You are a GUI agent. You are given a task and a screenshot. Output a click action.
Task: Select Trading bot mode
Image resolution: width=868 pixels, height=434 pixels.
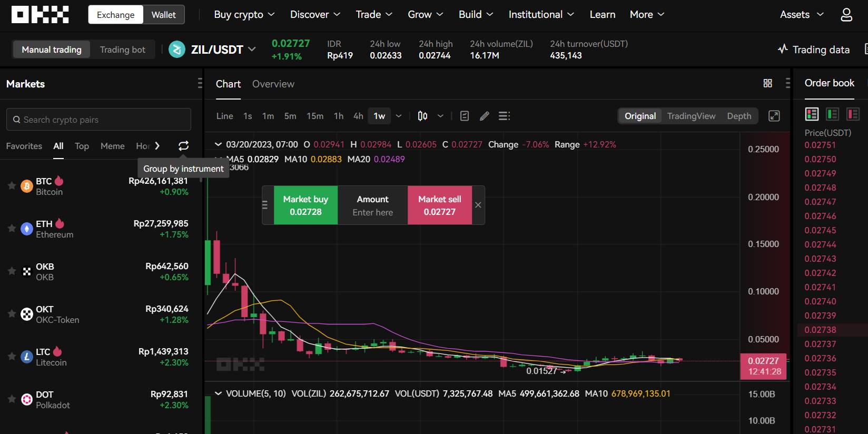(x=123, y=50)
